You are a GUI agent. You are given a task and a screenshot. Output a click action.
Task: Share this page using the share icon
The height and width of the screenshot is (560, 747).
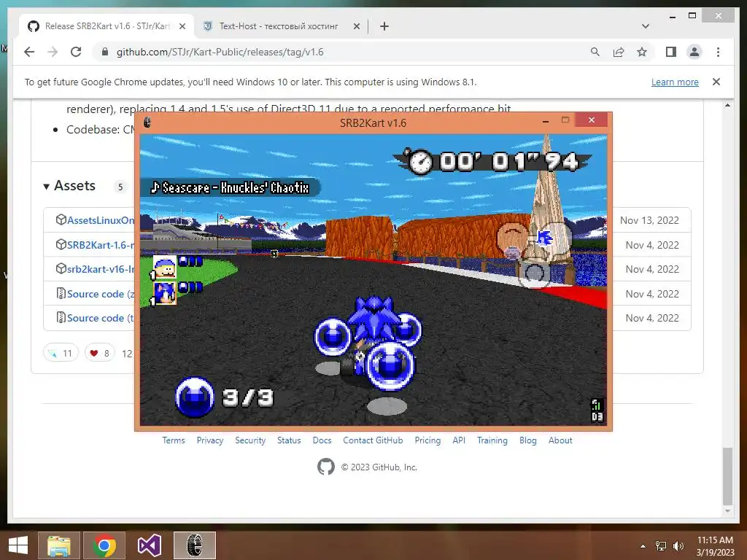point(619,52)
